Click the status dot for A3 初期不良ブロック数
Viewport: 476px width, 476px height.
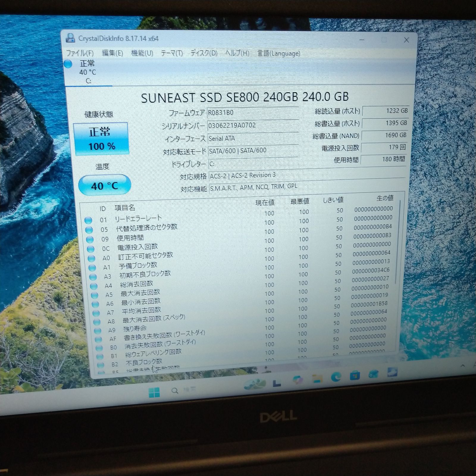click(x=93, y=277)
